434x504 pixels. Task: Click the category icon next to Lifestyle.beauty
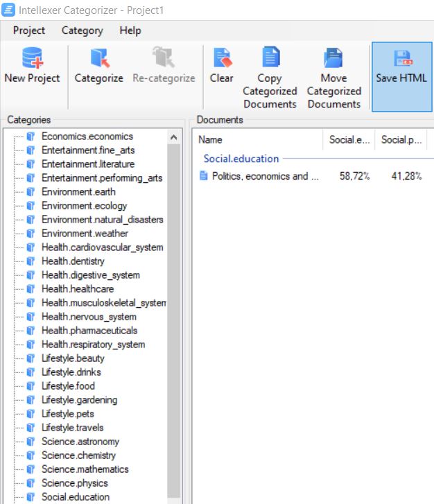click(31, 358)
